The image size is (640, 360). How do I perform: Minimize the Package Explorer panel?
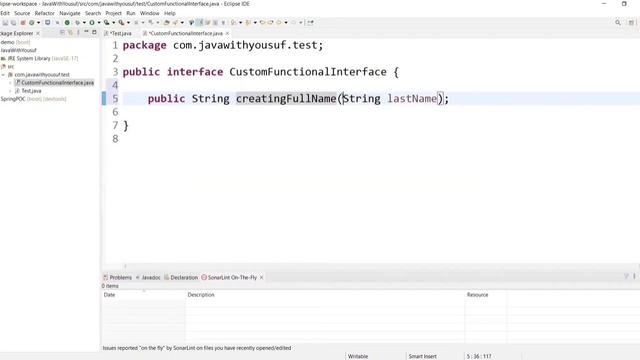coord(87,32)
